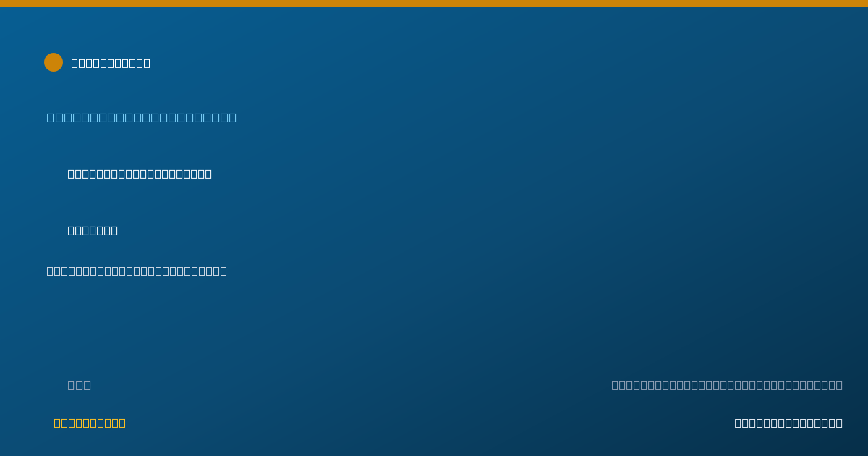Click the first box of the title beside the logo
Screen dimensions: 868x456
tap(75, 63)
